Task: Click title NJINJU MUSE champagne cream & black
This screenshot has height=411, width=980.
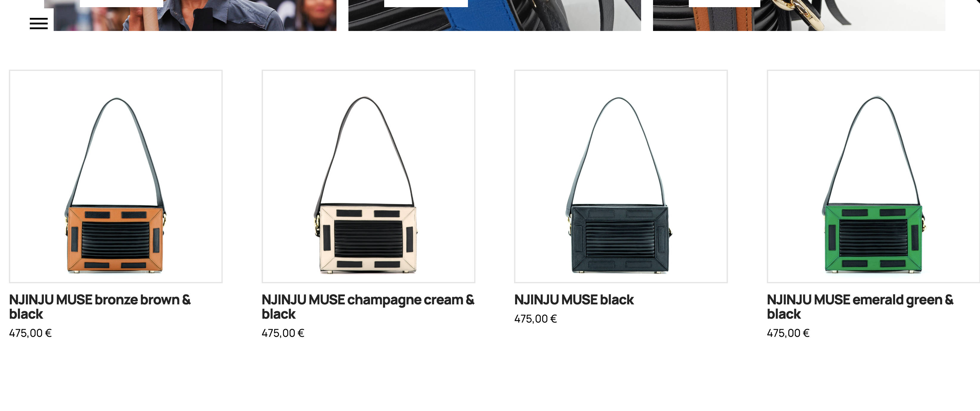Action: pyautogui.click(x=368, y=307)
